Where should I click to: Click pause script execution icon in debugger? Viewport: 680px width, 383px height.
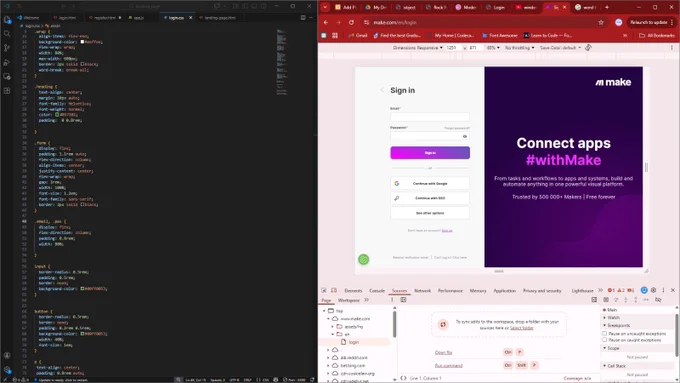(606, 300)
